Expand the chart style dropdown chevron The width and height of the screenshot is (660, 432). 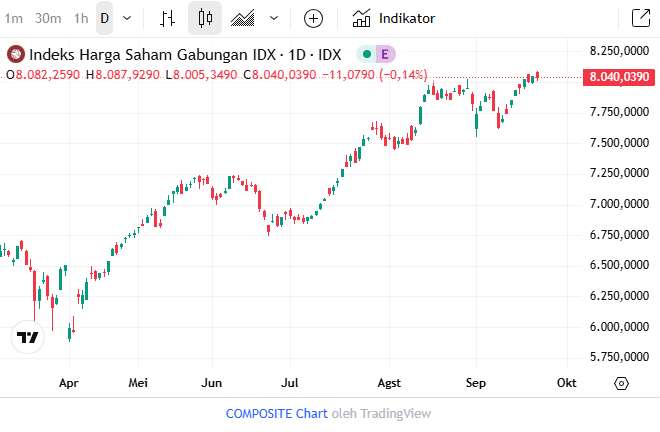(x=274, y=18)
